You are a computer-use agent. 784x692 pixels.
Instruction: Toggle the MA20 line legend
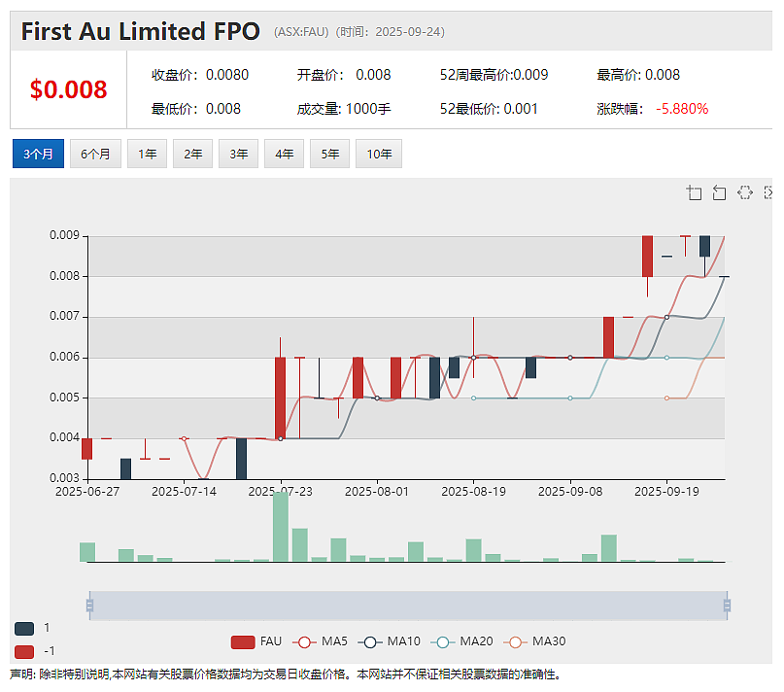pyautogui.click(x=462, y=641)
